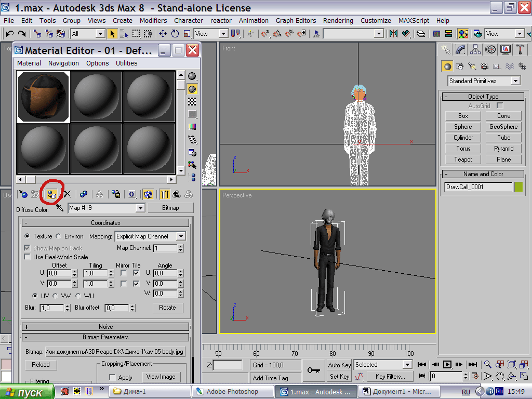Image resolution: width=532 pixels, height=399 pixels.
Task: Click the Play Animation button
Action: click(447, 364)
